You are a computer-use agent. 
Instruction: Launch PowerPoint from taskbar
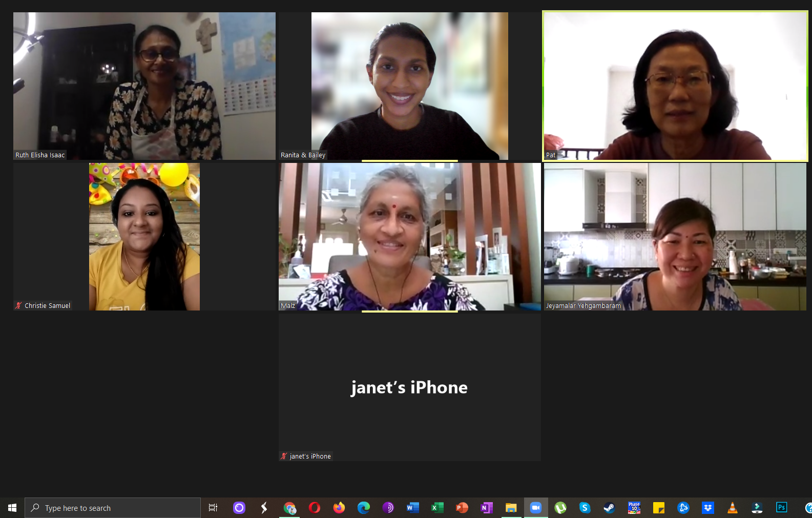coord(462,508)
